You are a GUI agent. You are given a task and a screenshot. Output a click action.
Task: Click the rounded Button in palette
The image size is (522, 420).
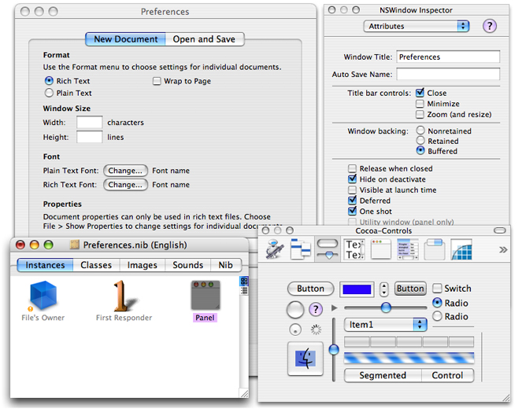coord(310,289)
